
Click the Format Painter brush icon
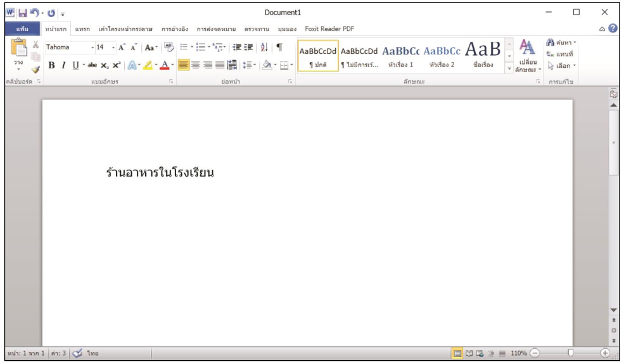[x=35, y=70]
